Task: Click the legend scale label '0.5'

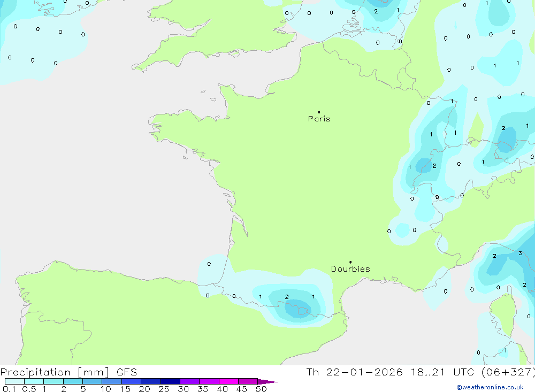Action: 29,389
